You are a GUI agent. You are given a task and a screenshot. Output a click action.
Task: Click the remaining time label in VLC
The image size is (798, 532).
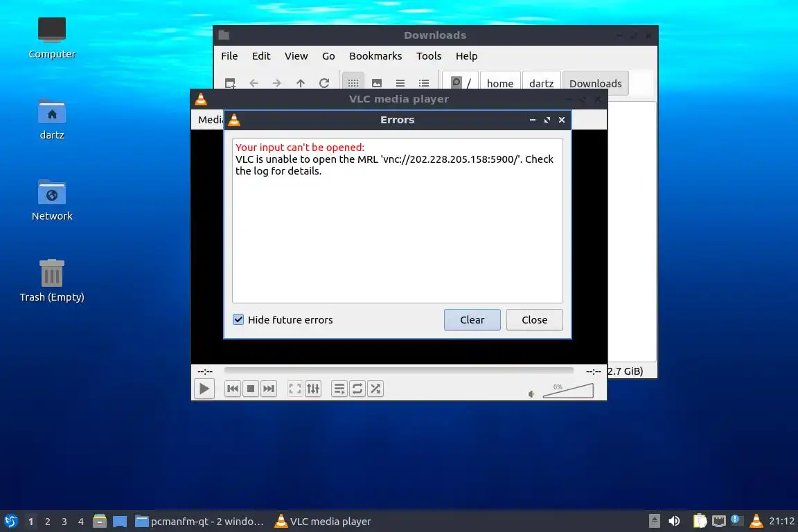(594, 371)
